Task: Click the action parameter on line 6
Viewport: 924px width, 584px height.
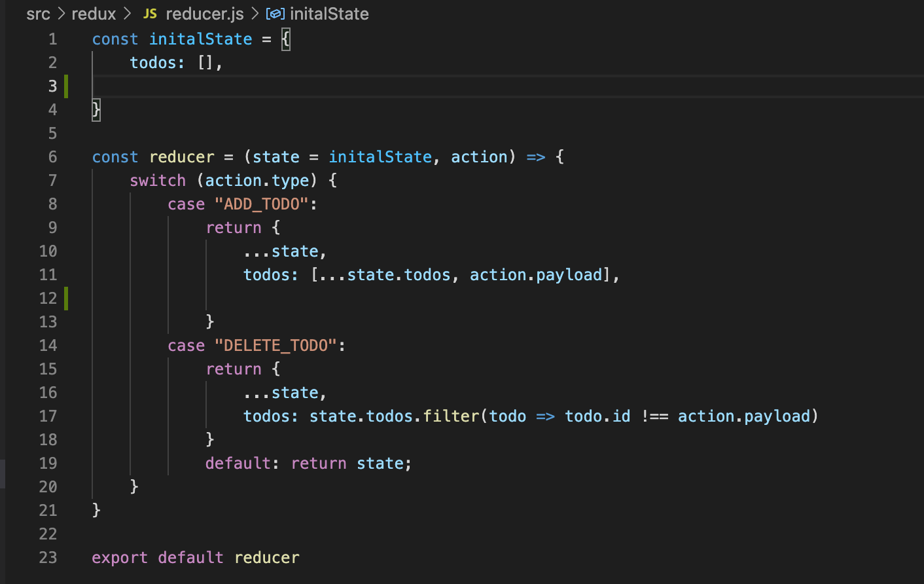Action: click(479, 157)
